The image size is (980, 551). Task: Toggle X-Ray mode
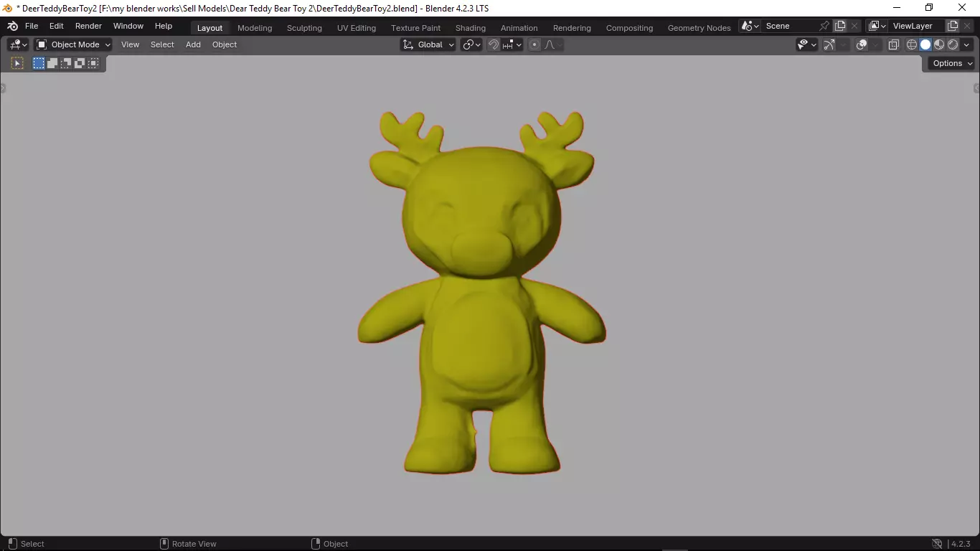(894, 44)
